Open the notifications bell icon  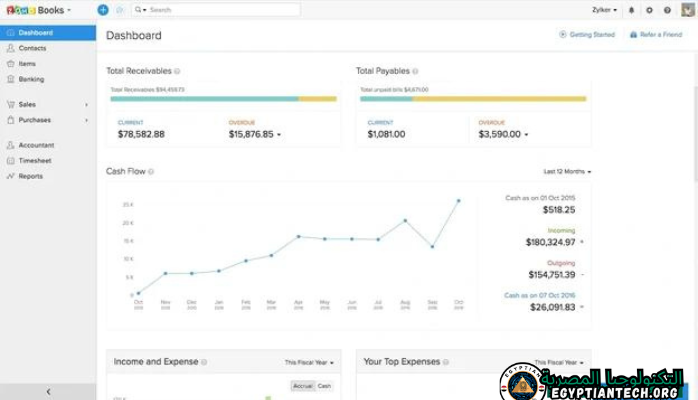(x=631, y=10)
